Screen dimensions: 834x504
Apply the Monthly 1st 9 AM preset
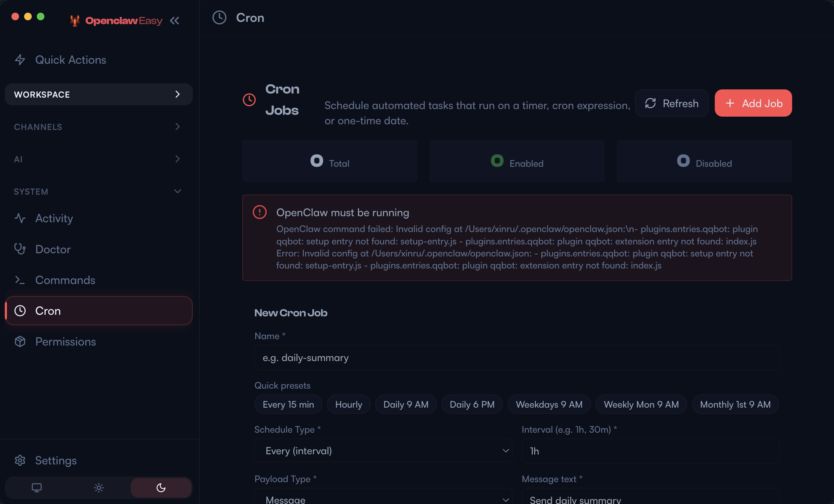coord(735,404)
